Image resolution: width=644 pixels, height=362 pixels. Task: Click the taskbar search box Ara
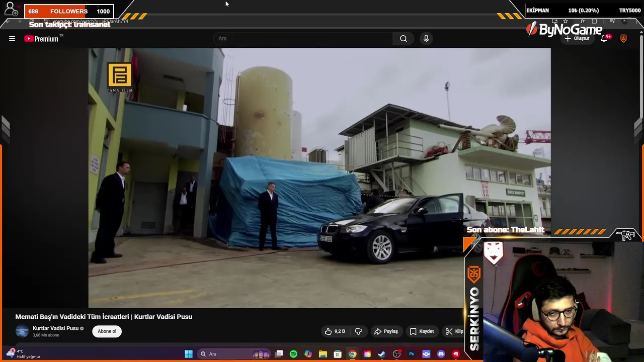click(234, 354)
